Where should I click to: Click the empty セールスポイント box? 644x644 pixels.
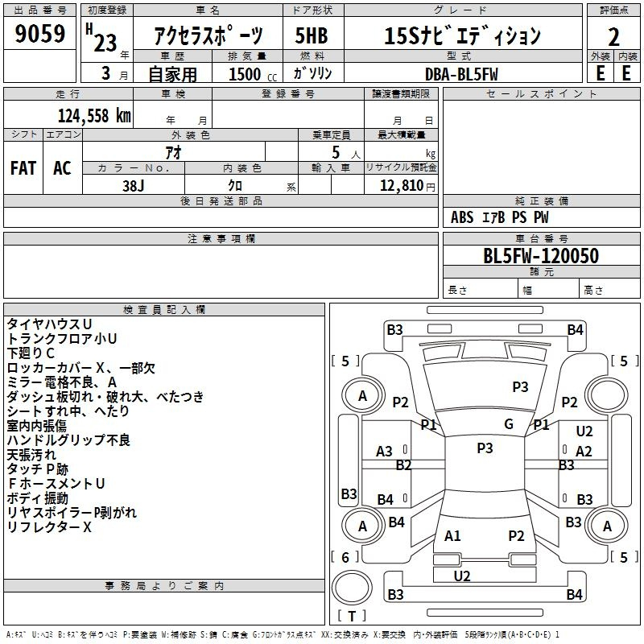tap(540, 145)
